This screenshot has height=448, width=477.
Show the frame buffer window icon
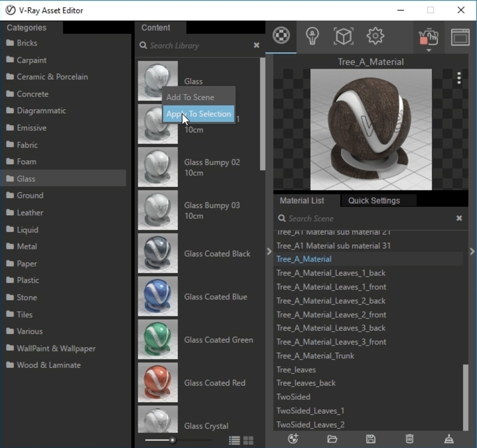460,37
